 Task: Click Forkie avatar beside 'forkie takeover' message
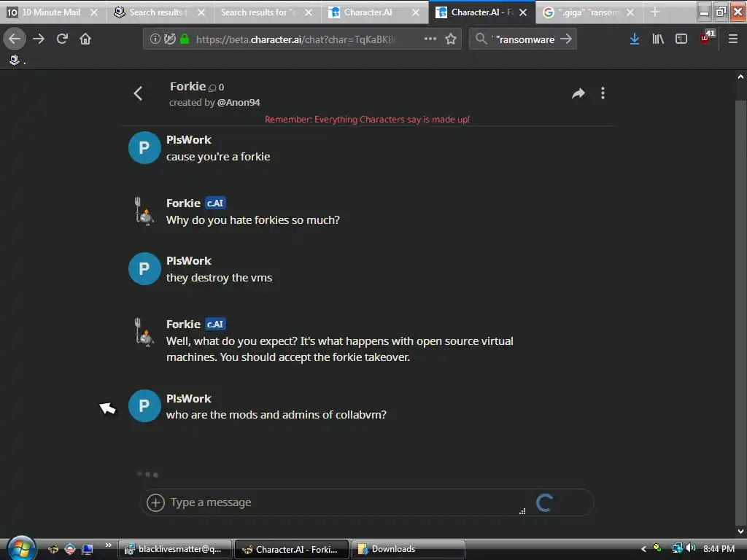click(144, 332)
